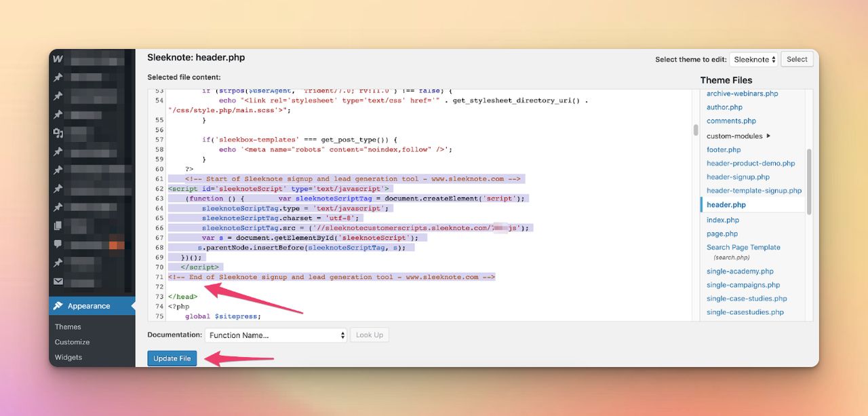The image size is (868, 416).
Task: Click the WordPress logo in the sidebar
Action: (58, 59)
